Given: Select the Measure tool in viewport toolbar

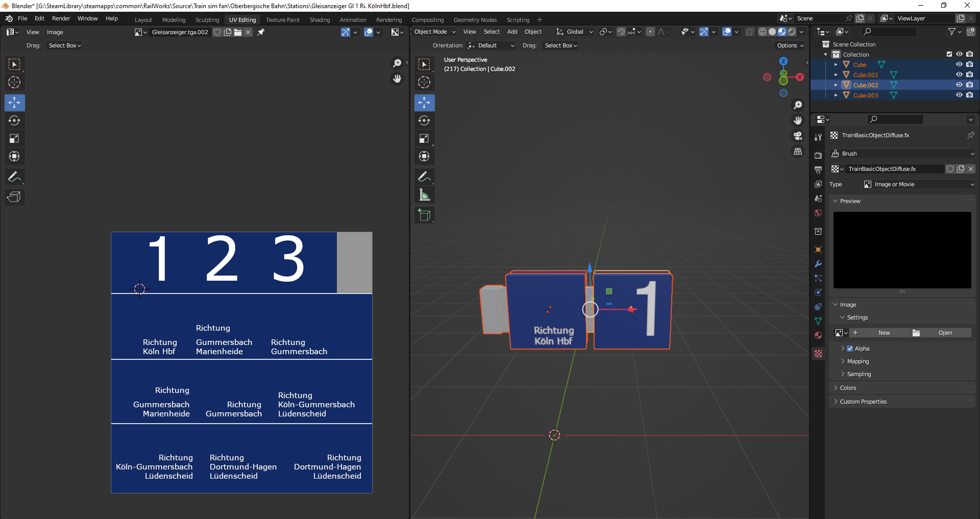Looking at the screenshot, I should click(424, 195).
